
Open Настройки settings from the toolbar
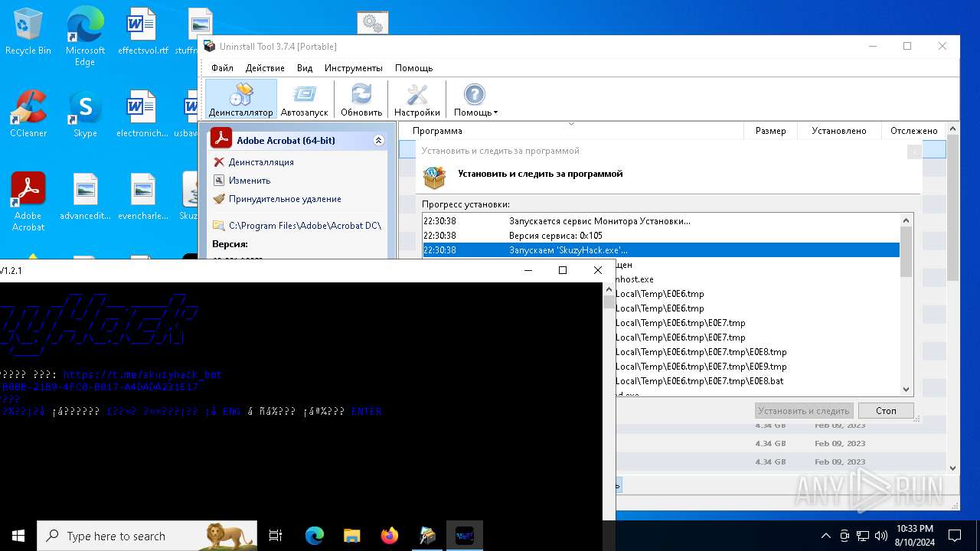click(x=417, y=99)
